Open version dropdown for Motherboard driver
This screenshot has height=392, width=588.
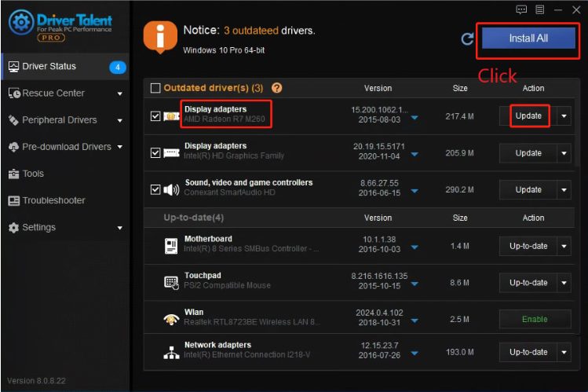415,247
